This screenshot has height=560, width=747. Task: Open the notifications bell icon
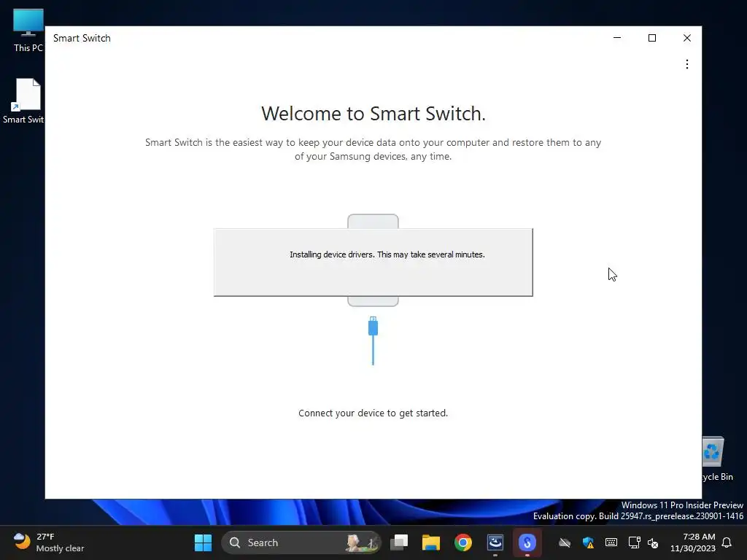pos(727,542)
